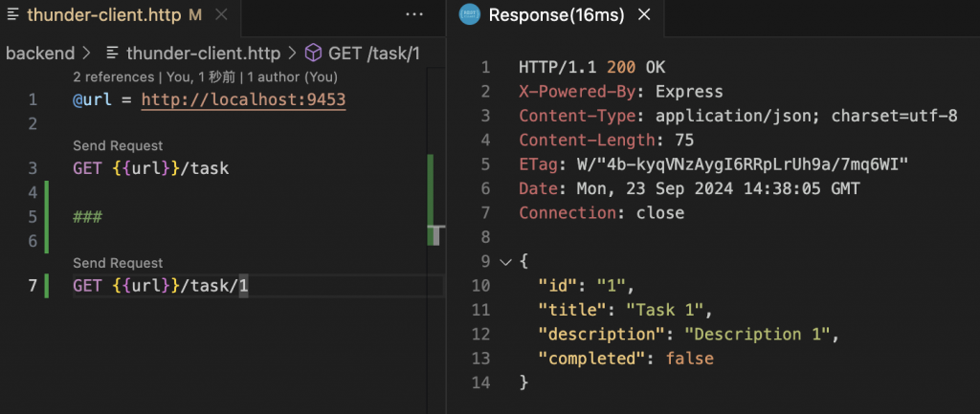Open the thunder-client.http breadcrumb dropdown
The width and height of the screenshot is (980, 414).
pos(203,54)
